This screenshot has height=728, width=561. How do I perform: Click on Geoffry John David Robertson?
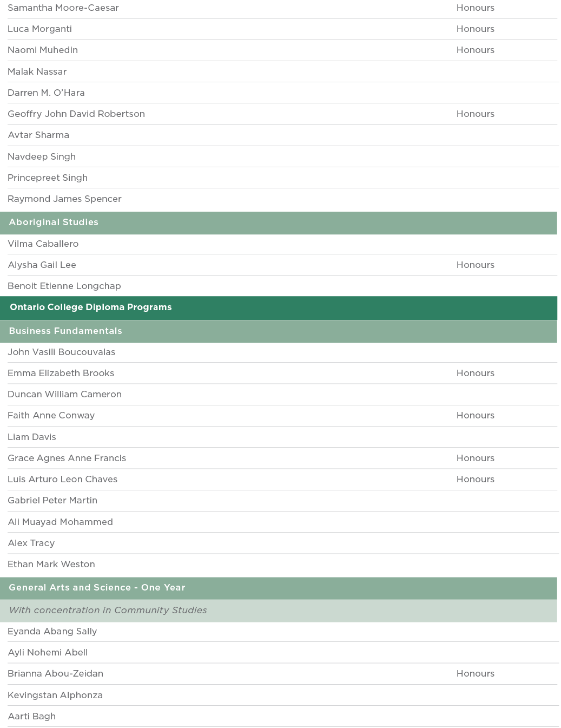pos(76,114)
